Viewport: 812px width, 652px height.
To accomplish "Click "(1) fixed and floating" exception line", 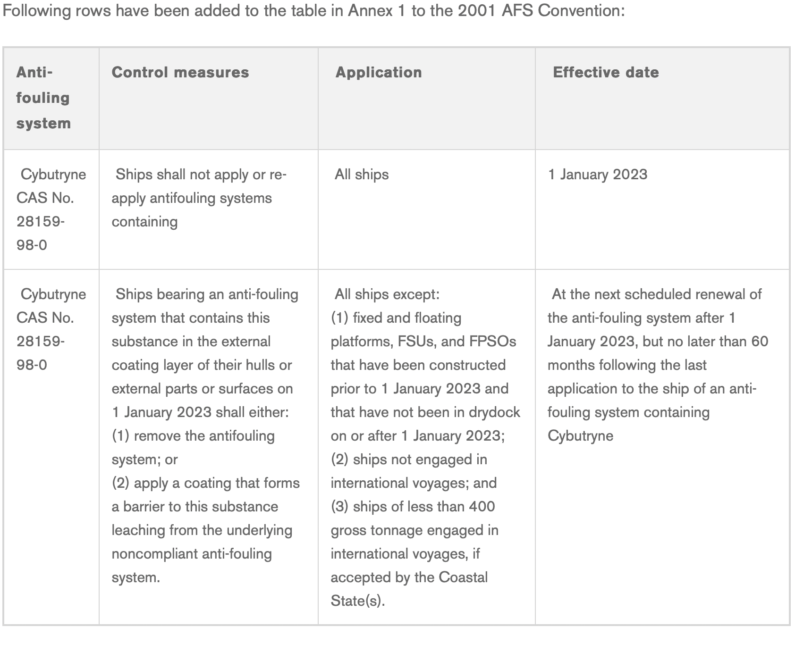I will pyautogui.click(x=396, y=318).
